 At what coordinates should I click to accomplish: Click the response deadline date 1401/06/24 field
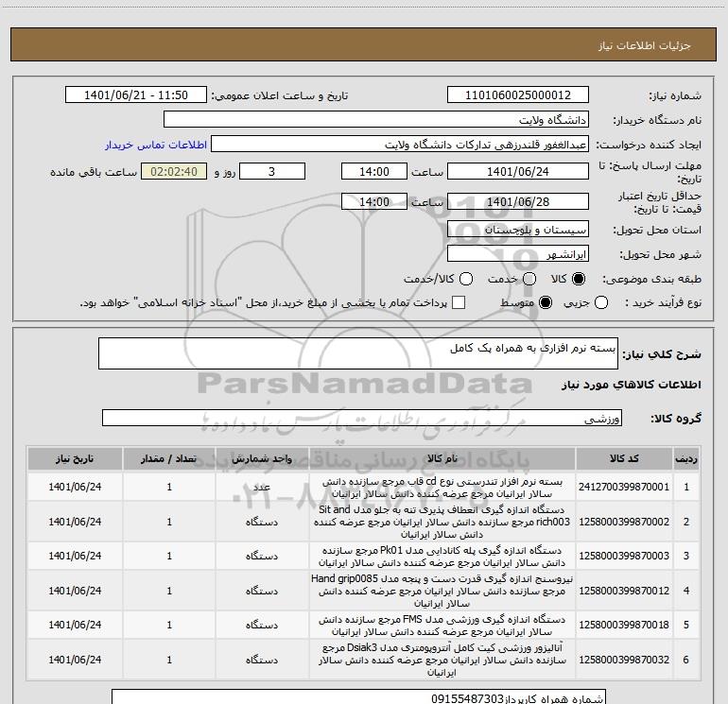(x=518, y=171)
